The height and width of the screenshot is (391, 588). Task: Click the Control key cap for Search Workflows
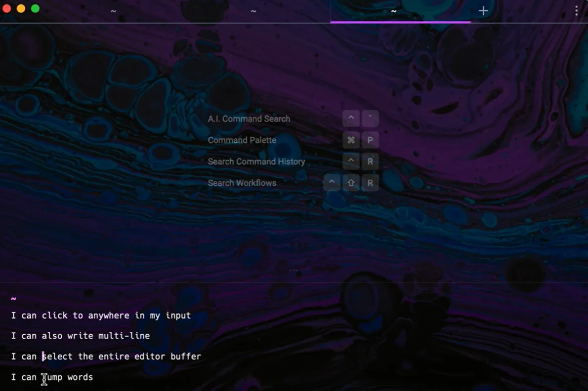coord(332,183)
